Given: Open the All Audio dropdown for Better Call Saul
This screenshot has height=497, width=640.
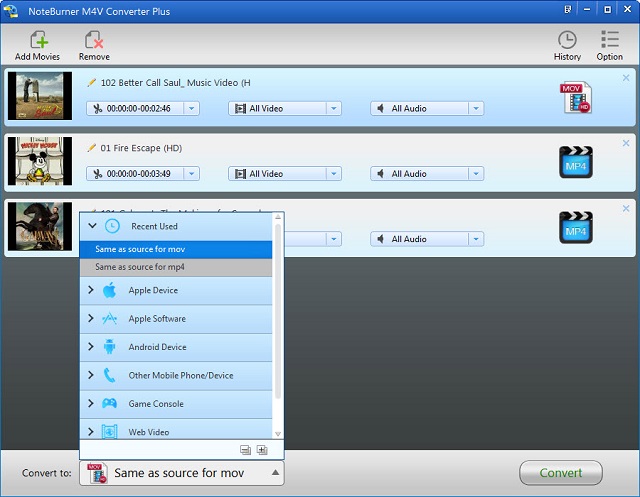Looking at the screenshot, I should 476,109.
